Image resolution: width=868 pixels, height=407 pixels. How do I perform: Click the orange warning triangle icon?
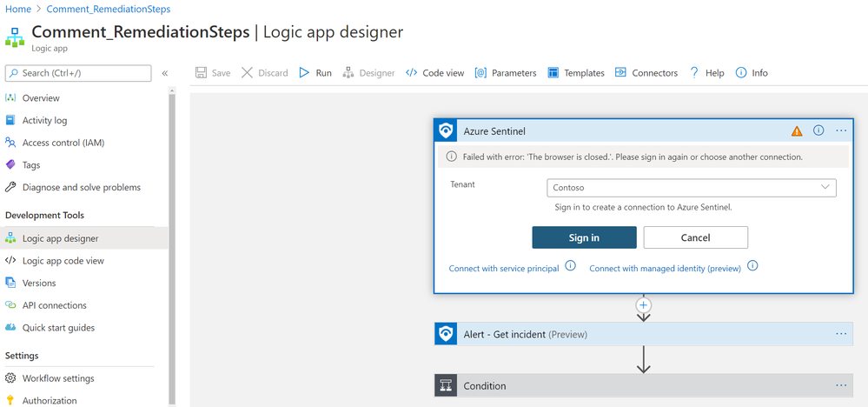797,131
